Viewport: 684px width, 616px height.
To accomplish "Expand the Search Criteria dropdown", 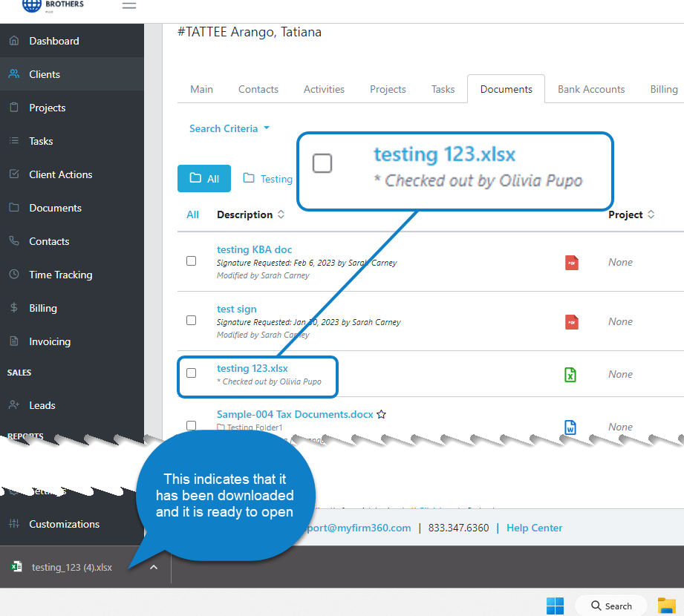I will [229, 128].
